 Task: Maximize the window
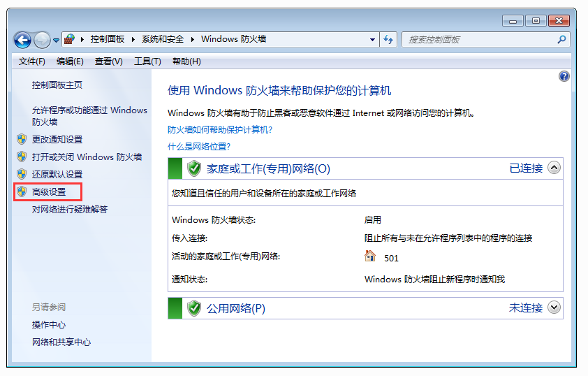tap(536, 21)
